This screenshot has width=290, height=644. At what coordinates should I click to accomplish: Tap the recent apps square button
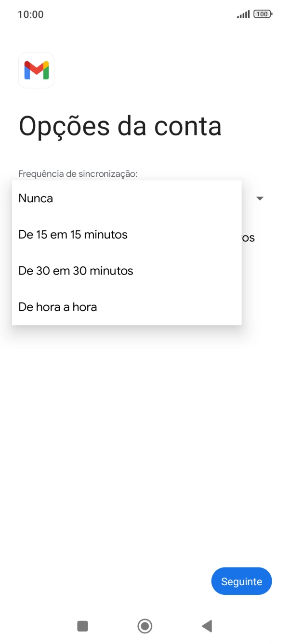point(82,626)
